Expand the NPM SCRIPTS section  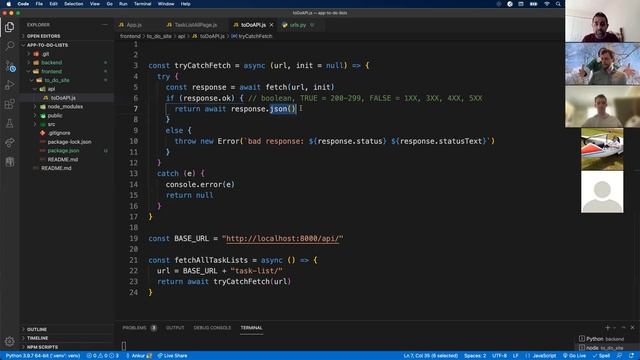(42, 347)
